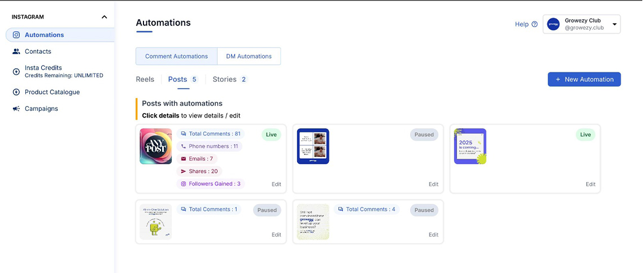Click the Product Catalogue icon
The height and width of the screenshot is (273, 644).
tap(16, 92)
